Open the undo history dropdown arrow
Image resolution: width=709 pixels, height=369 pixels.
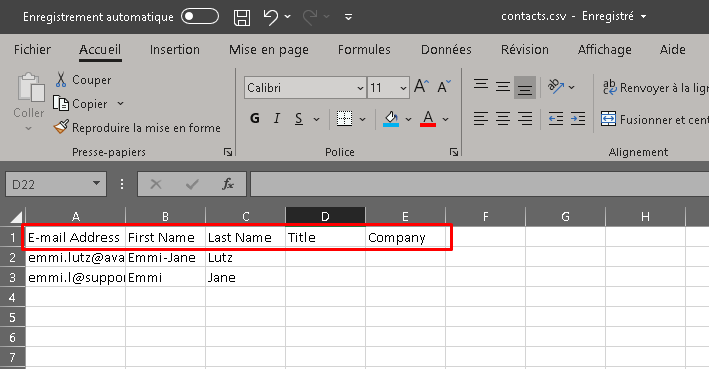[x=288, y=17]
